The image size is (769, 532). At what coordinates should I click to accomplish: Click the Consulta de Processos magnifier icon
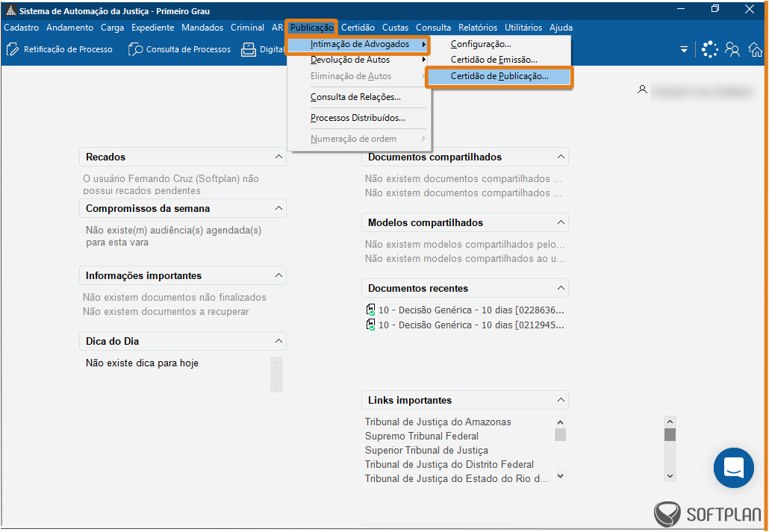coord(135,49)
